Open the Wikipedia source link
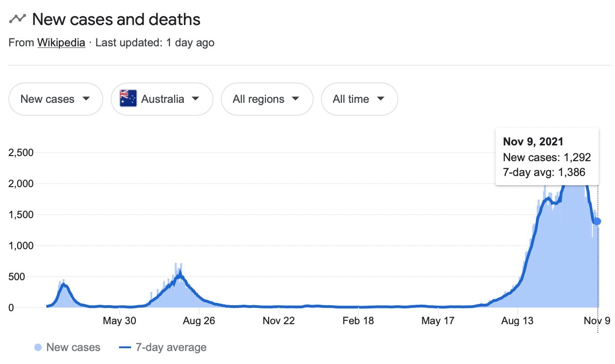Image resolution: width=615 pixels, height=364 pixels. pos(61,43)
